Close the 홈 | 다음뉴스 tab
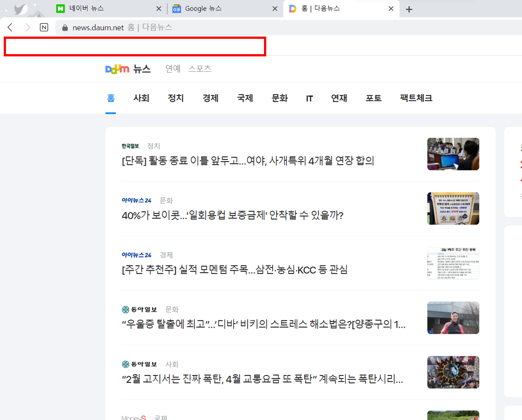Viewport: 522px width, 420px height. [391, 9]
